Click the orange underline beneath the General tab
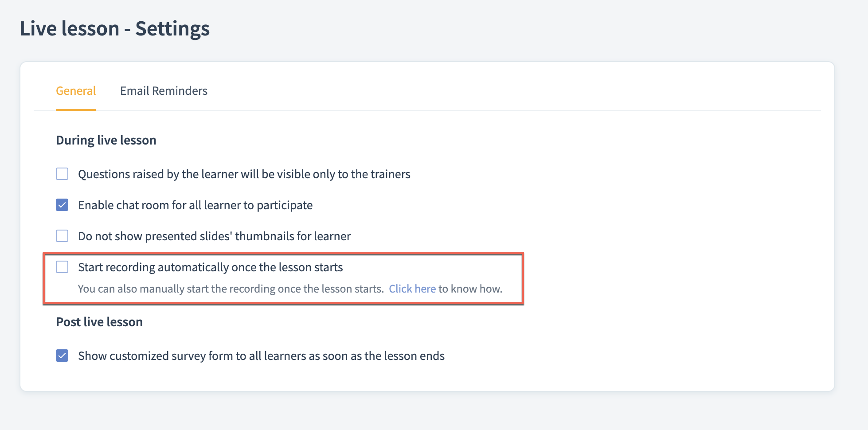The width and height of the screenshot is (868, 430). (x=76, y=109)
